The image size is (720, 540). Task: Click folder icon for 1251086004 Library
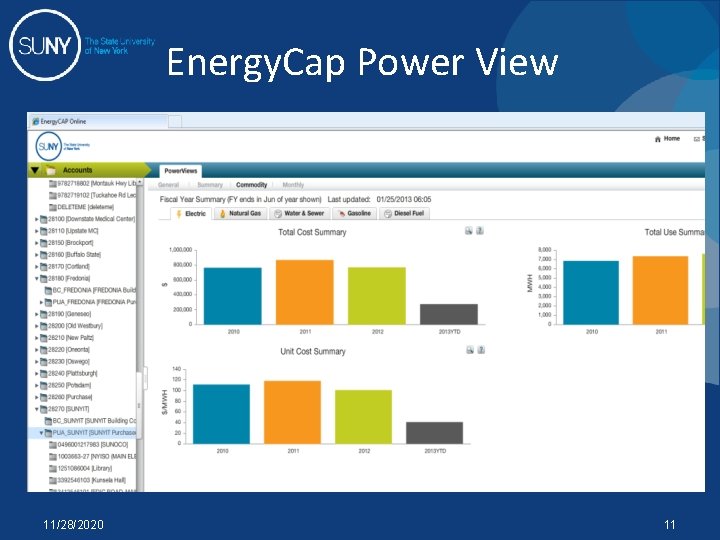point(53,469)
